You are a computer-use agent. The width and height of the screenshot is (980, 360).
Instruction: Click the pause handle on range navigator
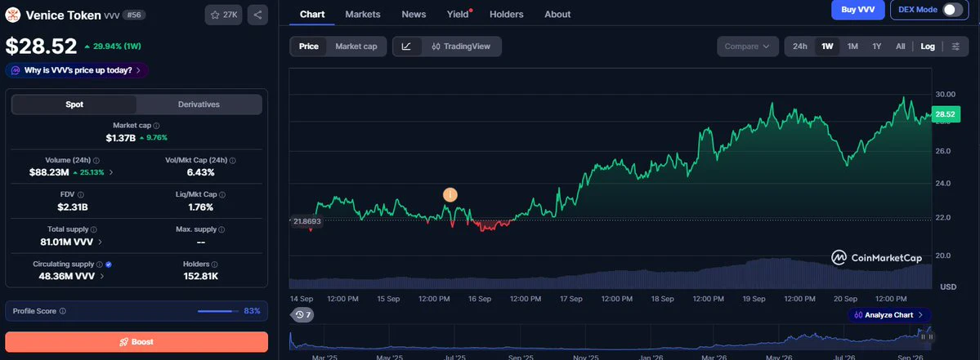[x=926, y=337]
